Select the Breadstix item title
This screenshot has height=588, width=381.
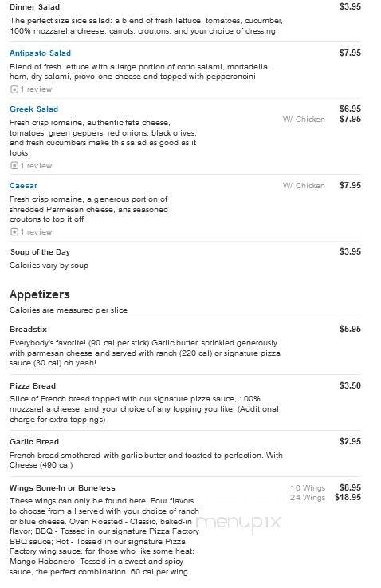pyautogui.click(x=29, y=330)
